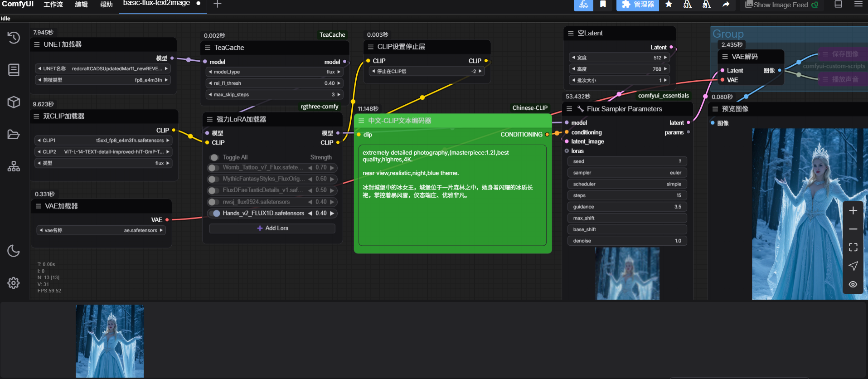This screenshot has width=868, height=379.
Task: Enable the FluxDFaeTasticDetails LoRA toggle
Action: [213, 190]
